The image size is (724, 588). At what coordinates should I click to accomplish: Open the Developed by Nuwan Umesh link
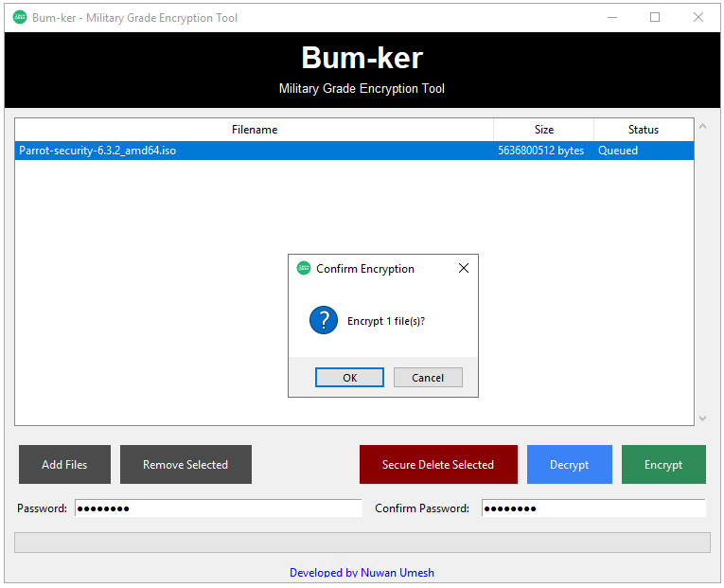click(362, 572)
